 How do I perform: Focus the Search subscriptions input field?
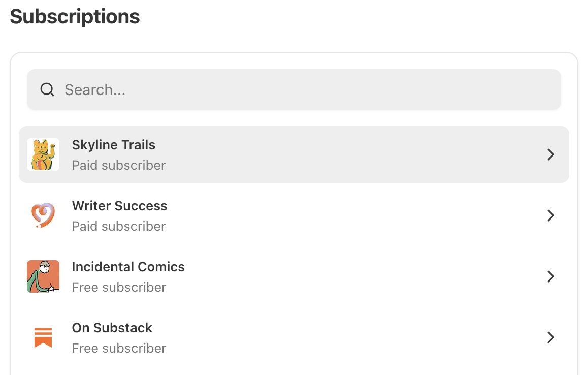[x=293, y=90]
